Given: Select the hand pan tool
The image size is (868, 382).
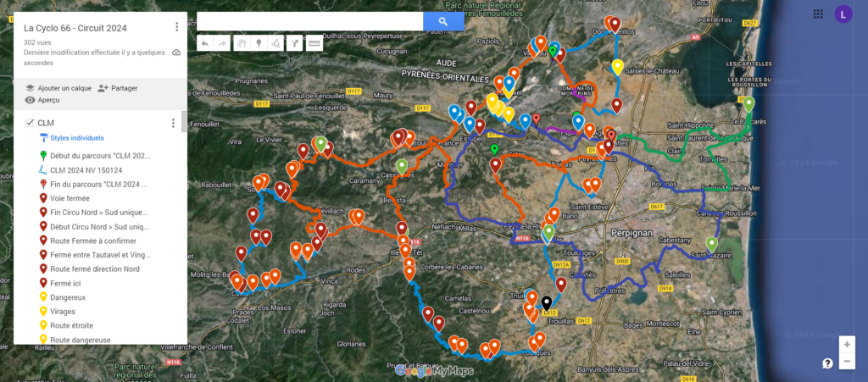Looking at the screenshot, I should (x=242, y=43).
